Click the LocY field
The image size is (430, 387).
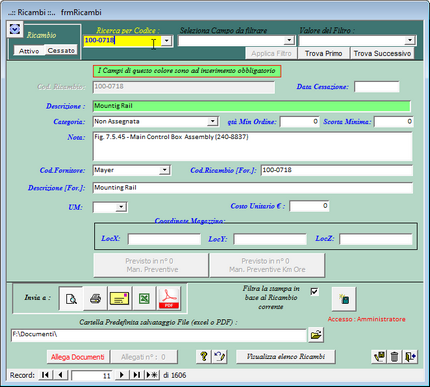(x=270, y=239)
